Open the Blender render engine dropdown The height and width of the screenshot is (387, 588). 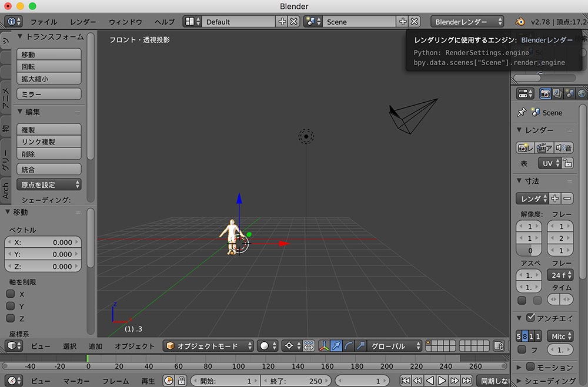point(467,22)
